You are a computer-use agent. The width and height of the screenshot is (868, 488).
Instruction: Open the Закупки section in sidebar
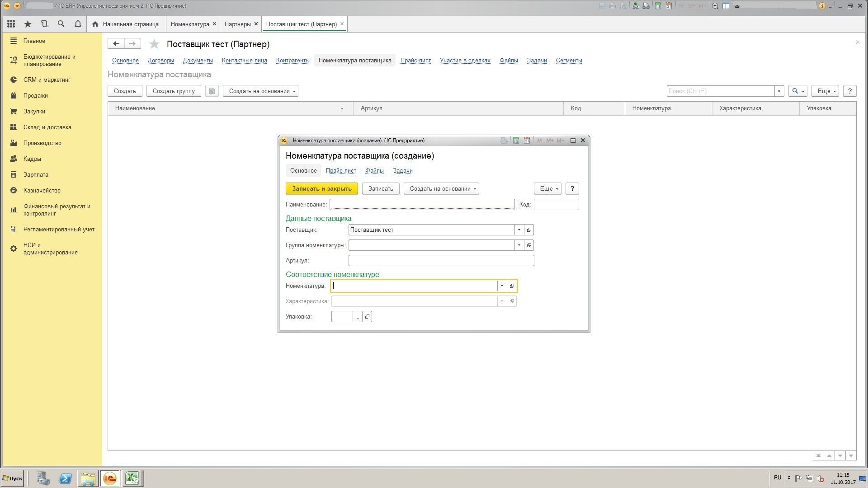click(x=34, y=112)
